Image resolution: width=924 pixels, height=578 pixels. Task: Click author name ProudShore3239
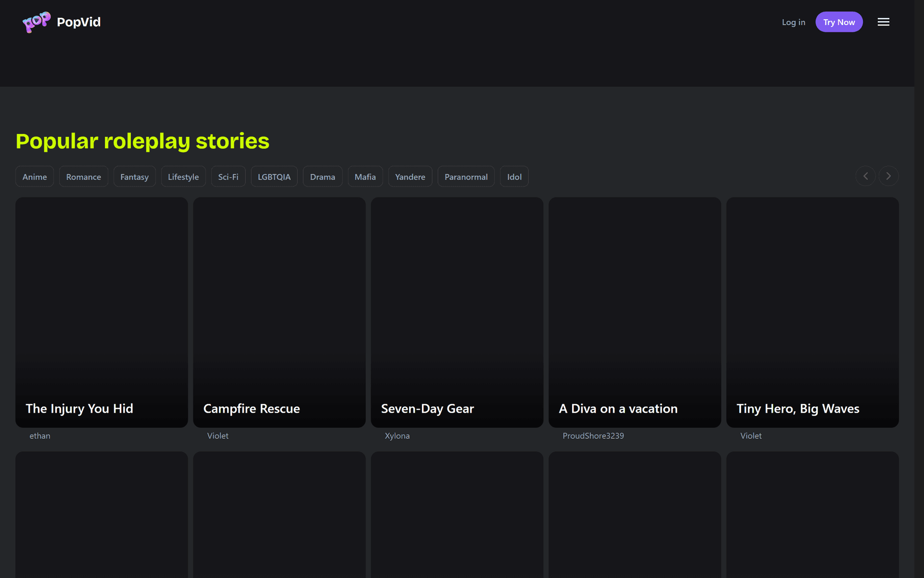point(593,436)
